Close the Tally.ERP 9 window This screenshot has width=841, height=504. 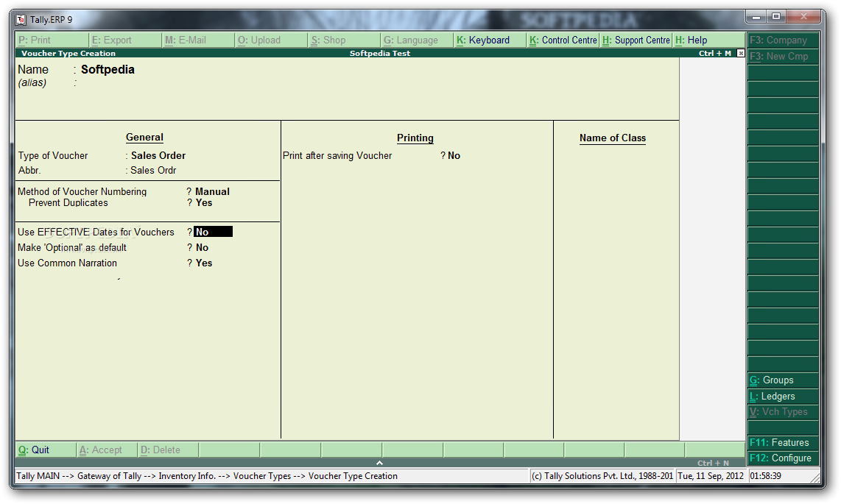(x=803, y=17)
